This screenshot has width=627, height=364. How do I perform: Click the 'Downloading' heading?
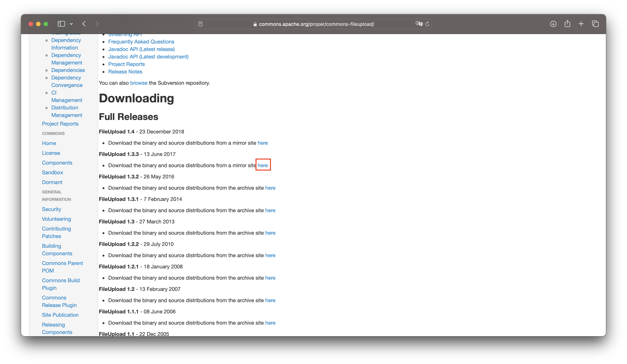[136, 98]
